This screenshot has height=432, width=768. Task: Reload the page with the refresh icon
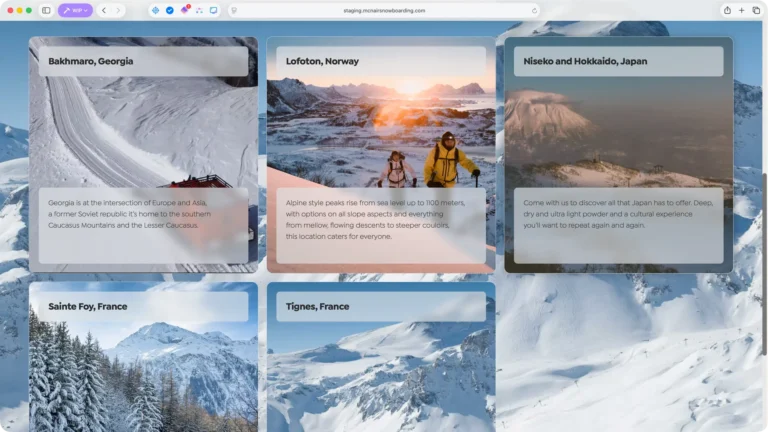[534, 10]
